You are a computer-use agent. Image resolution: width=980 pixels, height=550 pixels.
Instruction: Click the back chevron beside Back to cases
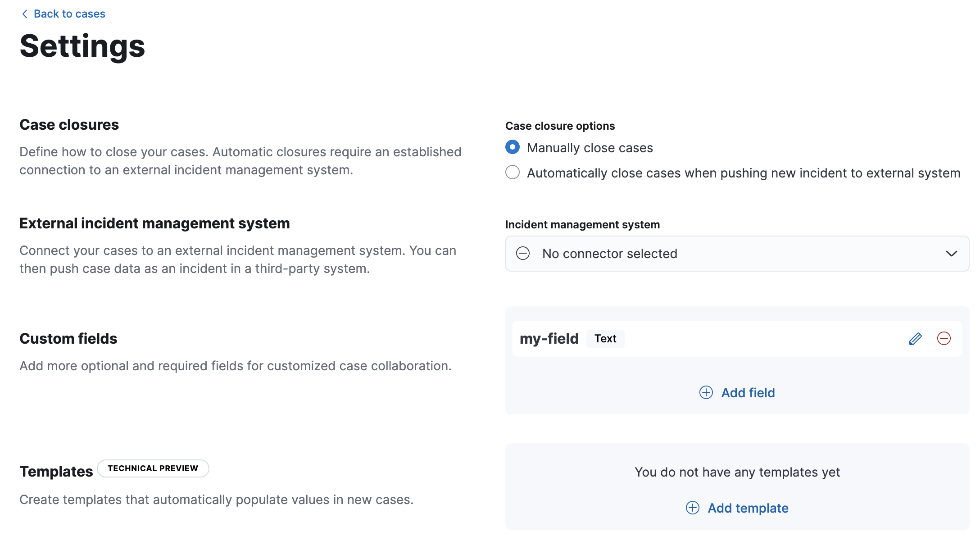point(24,14)
